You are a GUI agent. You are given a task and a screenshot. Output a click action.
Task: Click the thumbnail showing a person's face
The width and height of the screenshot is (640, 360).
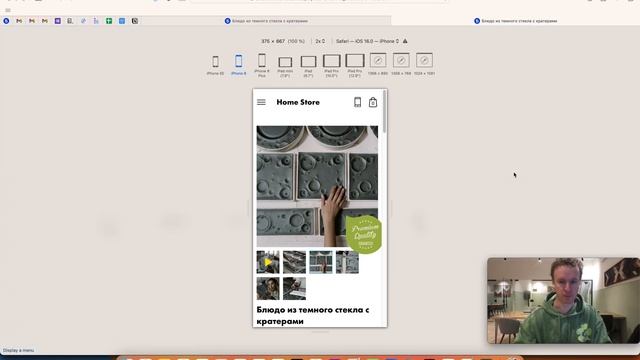(268, 289)
